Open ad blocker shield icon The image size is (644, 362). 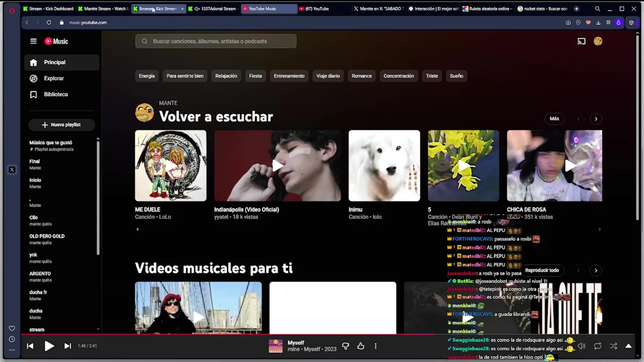click(578, 22)
